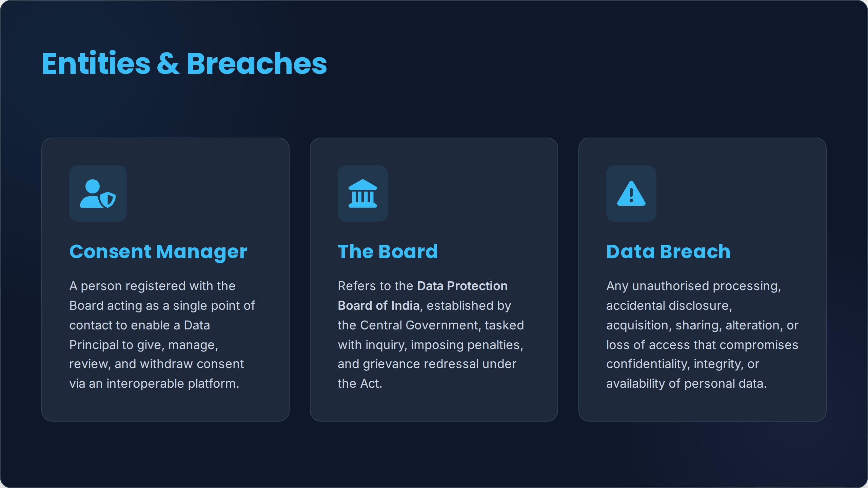
Task: Click 'Principal to give, manage,' line
Action: [144, 345]
